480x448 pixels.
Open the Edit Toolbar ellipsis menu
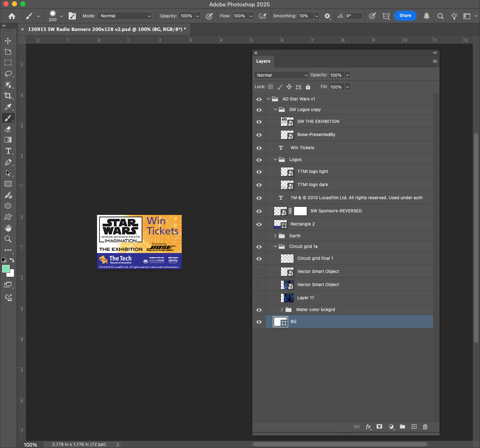pos(8,250)
